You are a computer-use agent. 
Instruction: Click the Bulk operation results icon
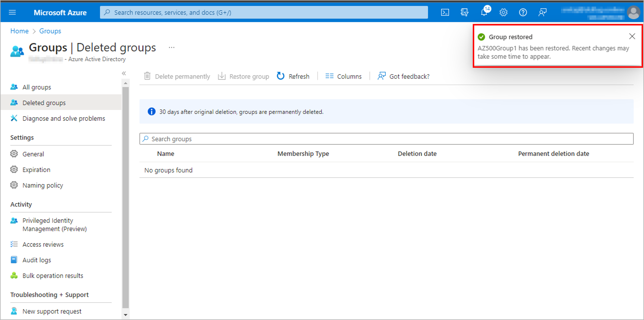click(14, 275)
